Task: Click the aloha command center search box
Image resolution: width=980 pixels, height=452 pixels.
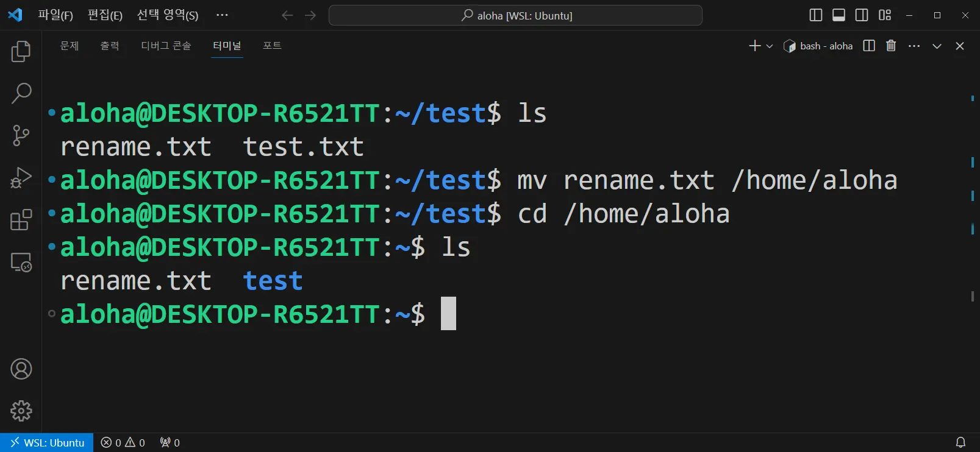Action: point(515,15)
